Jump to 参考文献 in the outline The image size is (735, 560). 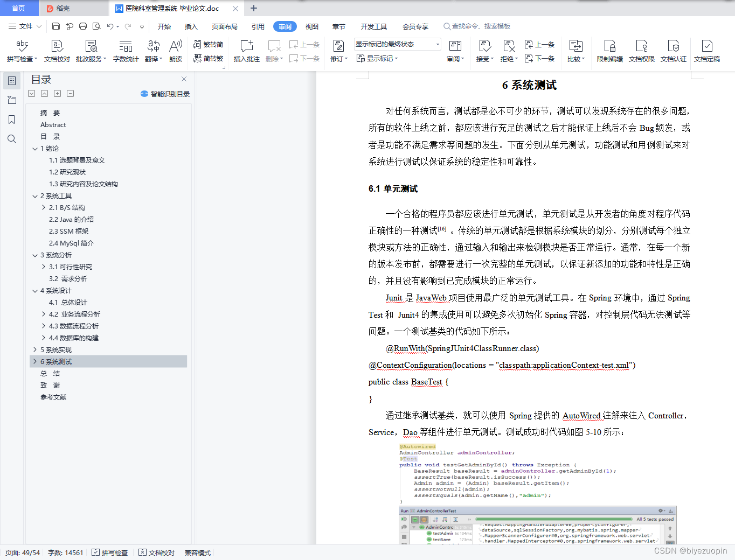[53, 397]
